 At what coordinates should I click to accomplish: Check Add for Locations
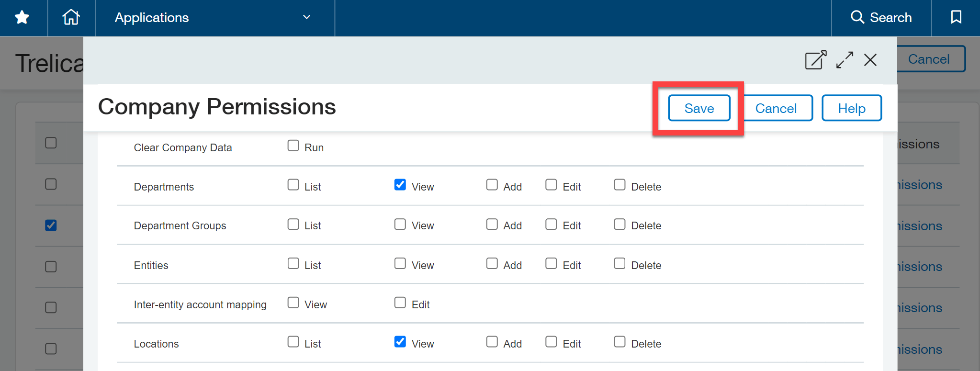point(492,342)
